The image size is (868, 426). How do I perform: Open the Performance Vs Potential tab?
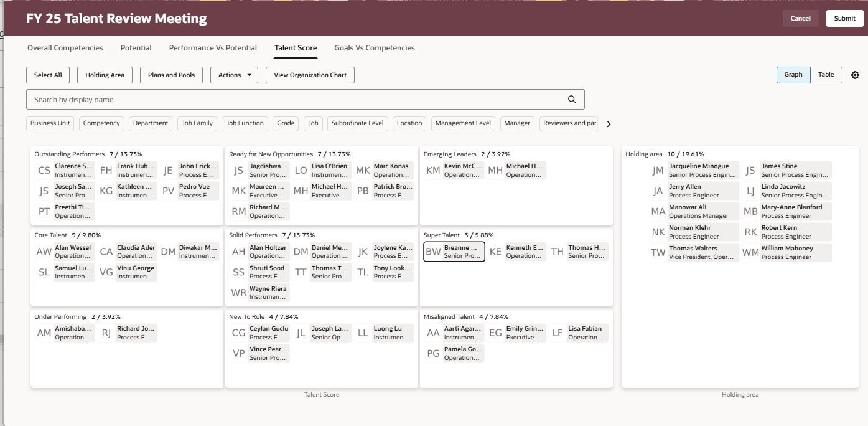click(213, 48)
